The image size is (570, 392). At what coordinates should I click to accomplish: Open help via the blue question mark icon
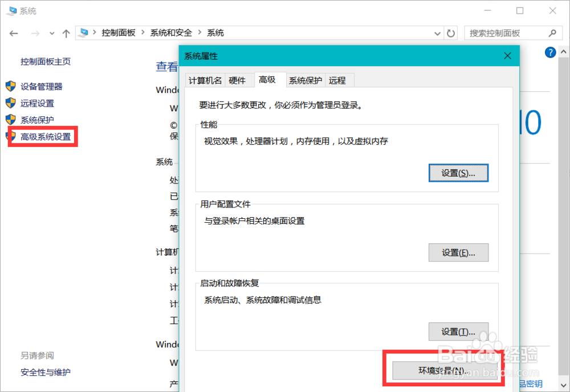(x=550, y=52)
